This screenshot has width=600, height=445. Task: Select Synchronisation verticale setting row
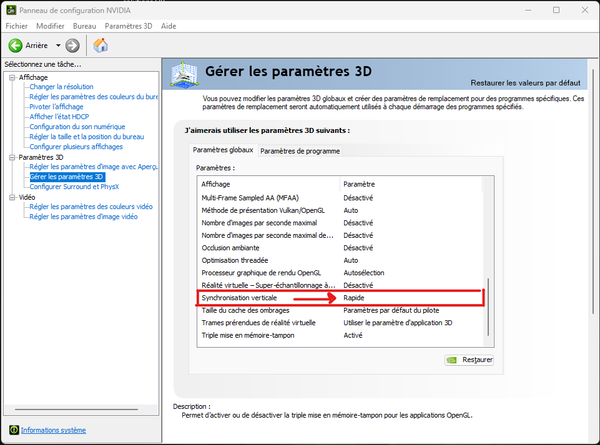pyautogui.click(x=340, y=298)
